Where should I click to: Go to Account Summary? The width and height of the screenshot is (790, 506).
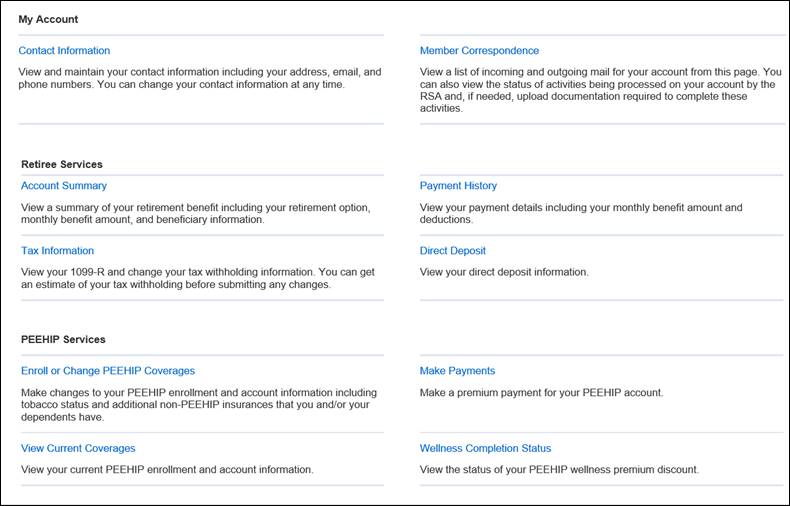click(64, 185)
